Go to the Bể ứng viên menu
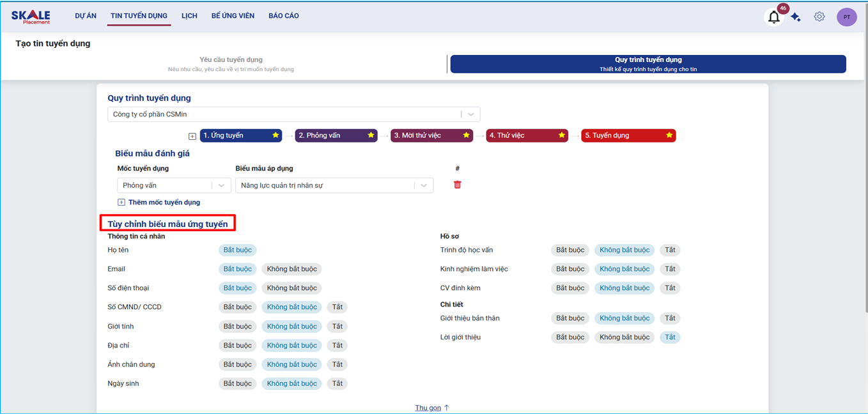 [233, 16]
